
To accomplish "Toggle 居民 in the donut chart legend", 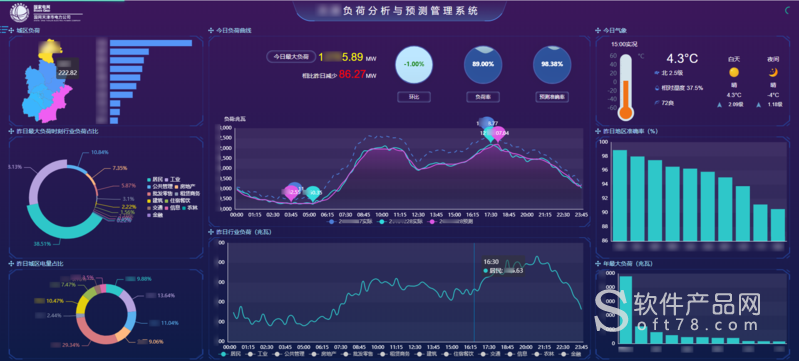I will (x=155, y=179).
